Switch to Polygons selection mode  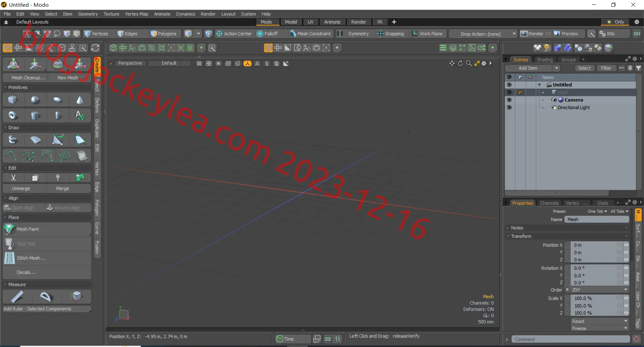coord(164,34)
